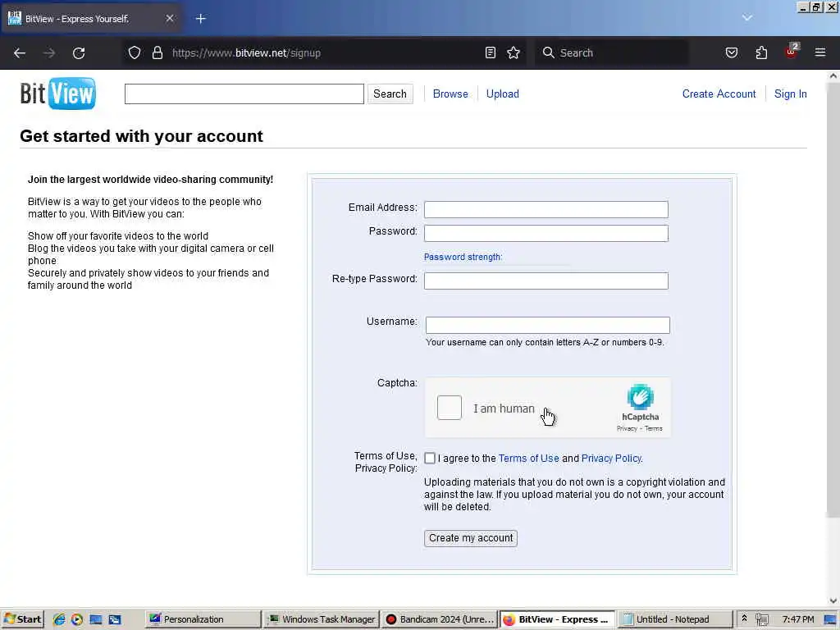Open hCaptcha Terms link
This screenshot has height=630, width=840.
click(653, 428)
